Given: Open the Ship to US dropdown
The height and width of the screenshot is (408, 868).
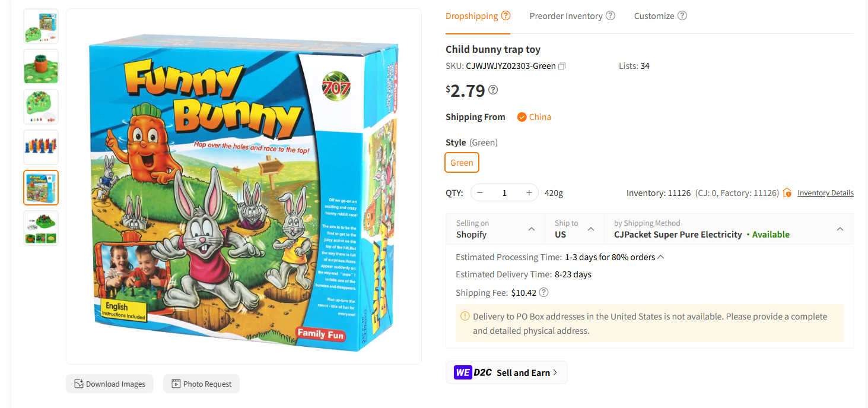Looking at the screenshot, I should click(x=574, y=229).
